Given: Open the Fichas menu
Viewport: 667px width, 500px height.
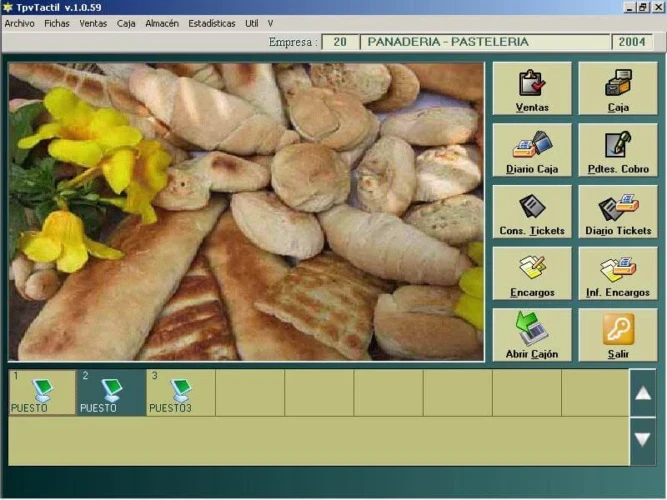Looking at the screenshot, I should coord(57,23).
